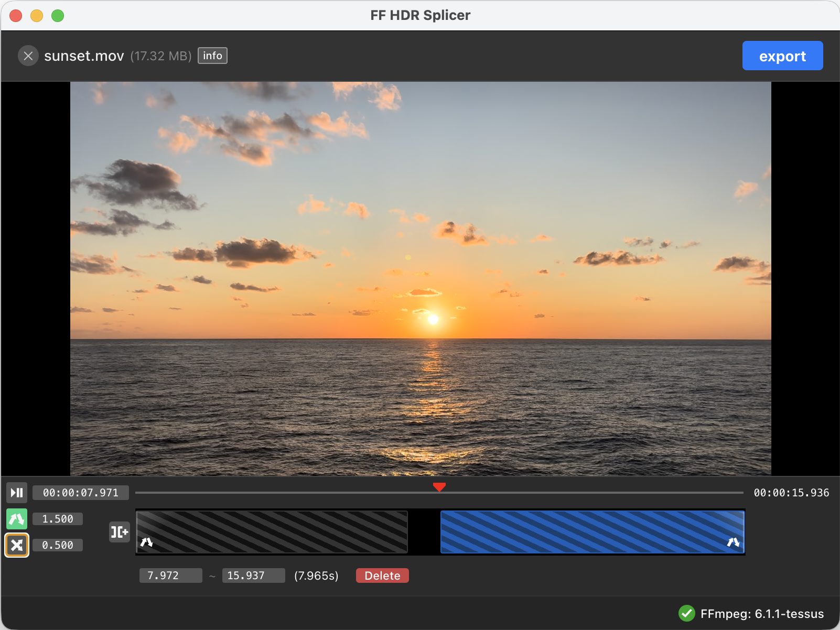Click the red playhead marker
The width and height of the screenshot is (840, 630).
tap(440, 486)
